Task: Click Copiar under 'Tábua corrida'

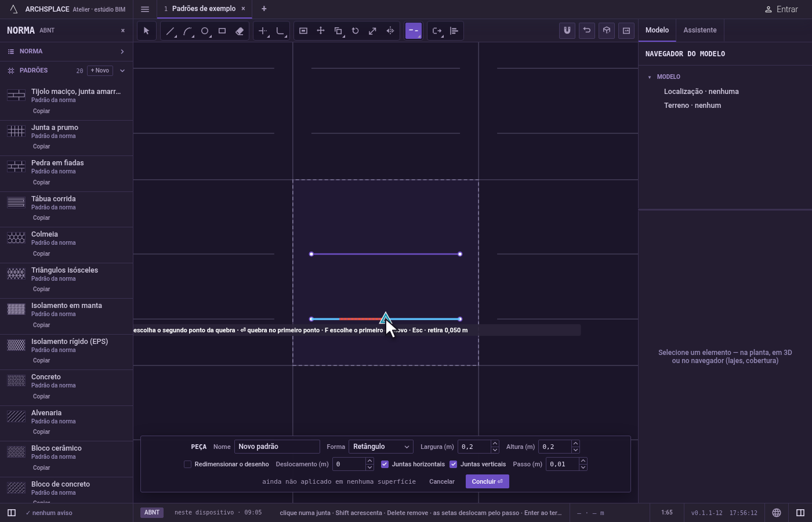Action: tap(41, 218)
